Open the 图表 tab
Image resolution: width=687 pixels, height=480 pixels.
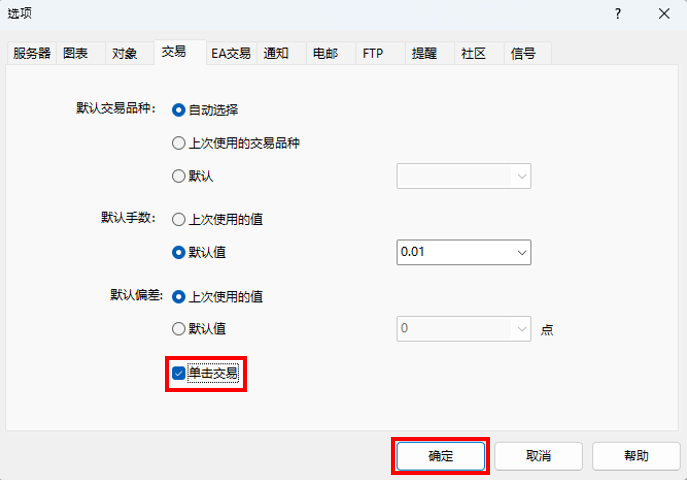(x=78, y=54)
